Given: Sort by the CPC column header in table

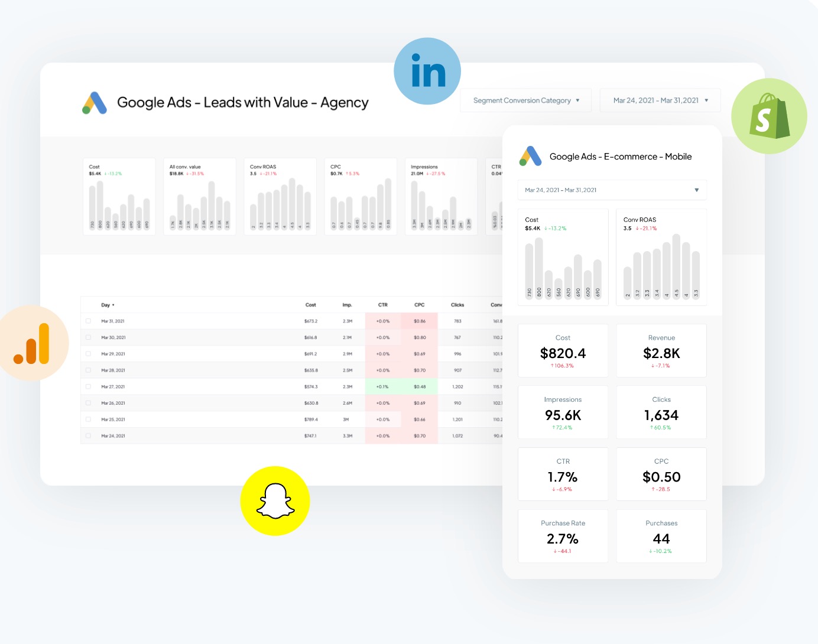Looking at the screenshot, I should click(420, 305).
